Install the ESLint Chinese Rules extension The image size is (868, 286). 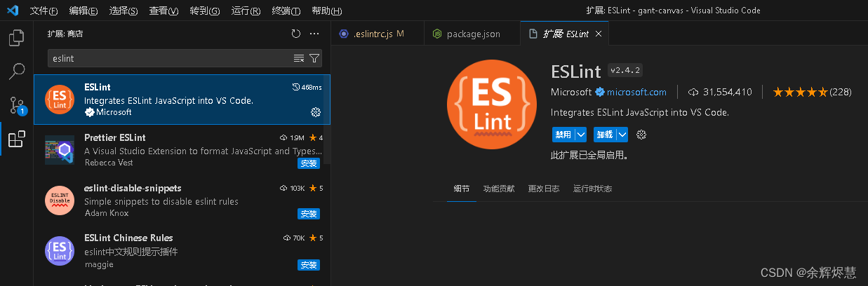pos(309,264)
